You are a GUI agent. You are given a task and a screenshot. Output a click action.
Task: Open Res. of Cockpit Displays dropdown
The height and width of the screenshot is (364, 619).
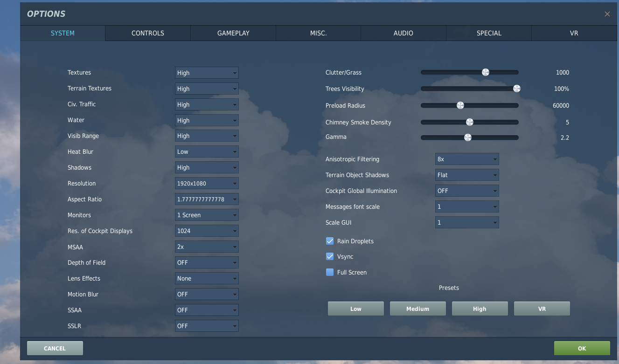tap(207, 231)
